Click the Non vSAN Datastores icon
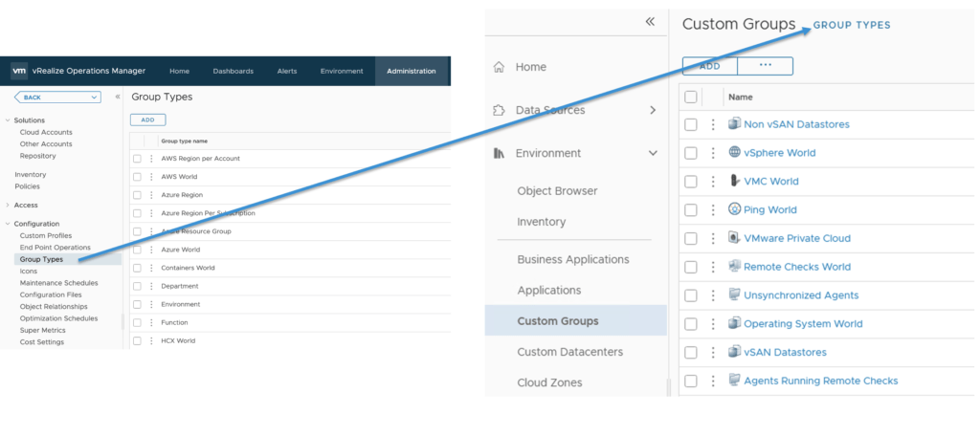This screenshot has width=980, height=436. tap(734, 123)
